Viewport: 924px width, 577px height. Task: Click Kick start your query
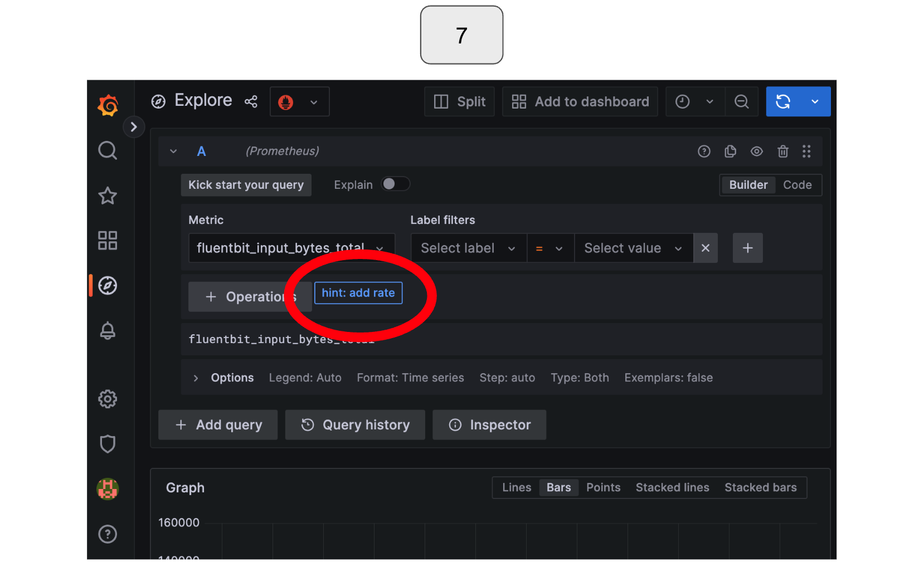tap(246, 185)
